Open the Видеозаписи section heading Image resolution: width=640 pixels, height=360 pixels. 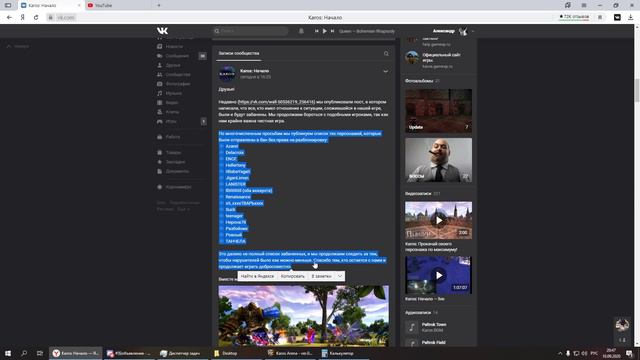(418, 193)
